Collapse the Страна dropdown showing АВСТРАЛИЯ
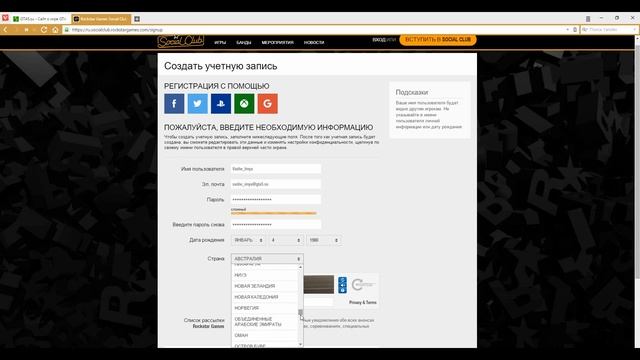The height and width of the screenshot is (360, 640). click(267, 259)
